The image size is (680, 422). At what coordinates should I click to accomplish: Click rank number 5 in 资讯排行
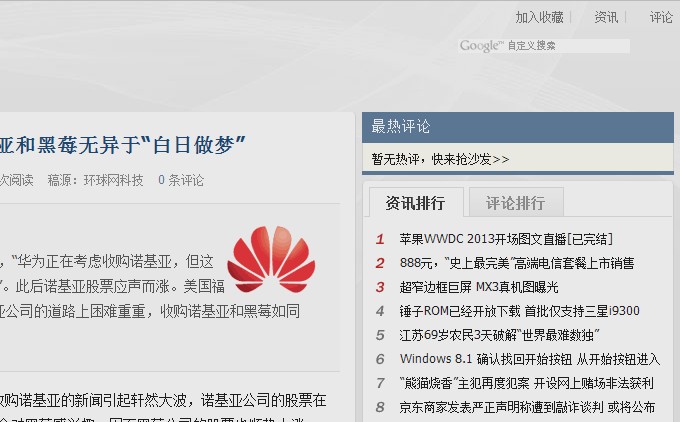pos(380,335)
